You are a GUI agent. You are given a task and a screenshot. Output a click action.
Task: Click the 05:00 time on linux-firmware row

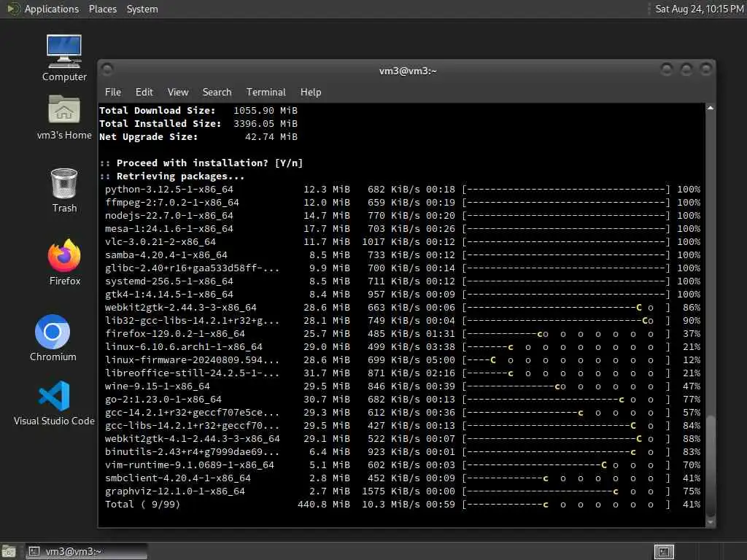tap(440, 360)
